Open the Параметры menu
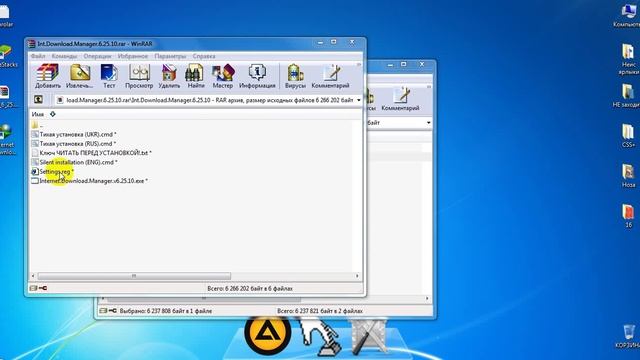640x360 pixels. pyautogui.click(x=170, y=56)
